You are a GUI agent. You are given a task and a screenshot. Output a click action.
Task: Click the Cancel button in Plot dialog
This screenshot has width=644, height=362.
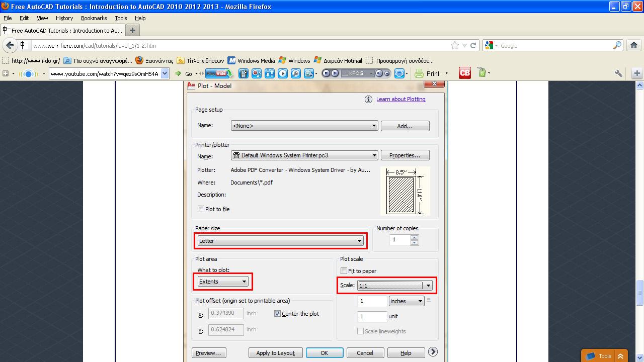click(365, 353)
